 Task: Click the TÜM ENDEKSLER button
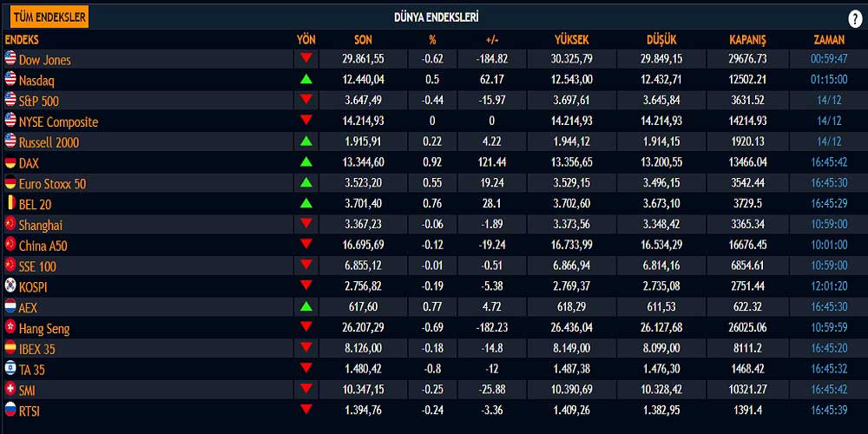[49, 17]
